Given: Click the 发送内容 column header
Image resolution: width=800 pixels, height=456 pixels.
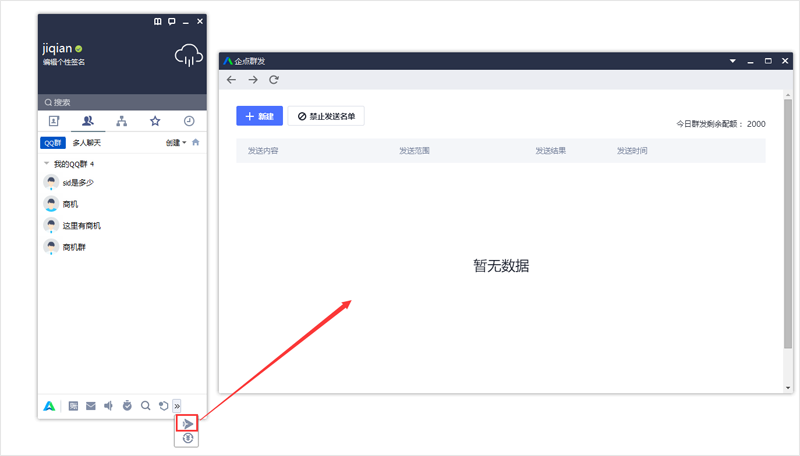Looking at the screenshot, I should pos(263,150).
